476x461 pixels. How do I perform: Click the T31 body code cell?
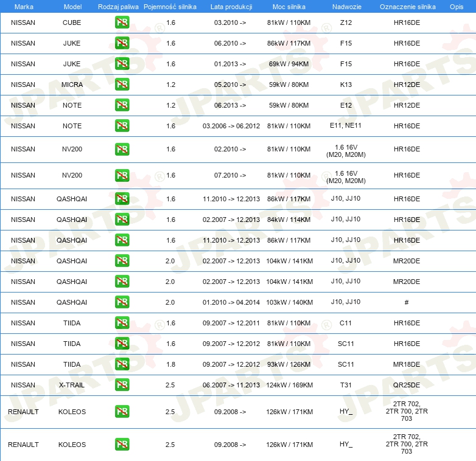click(x=346, y=385)
